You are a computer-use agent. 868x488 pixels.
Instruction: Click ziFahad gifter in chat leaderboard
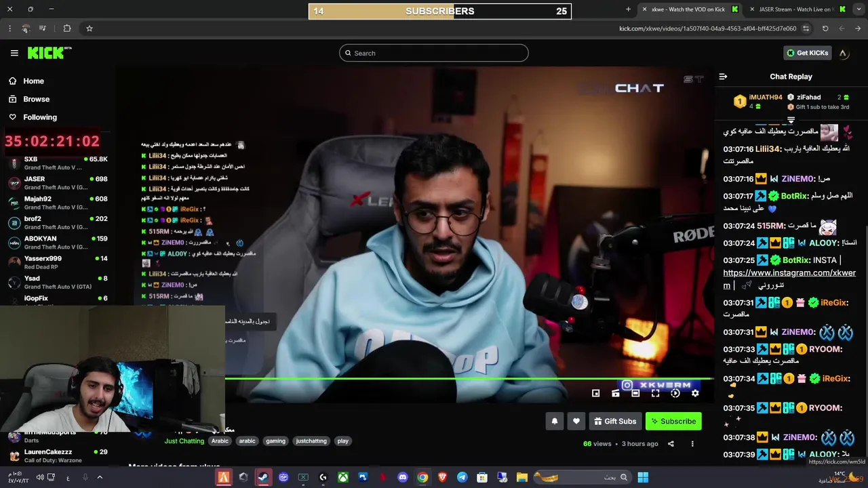(x=808, y=97)
